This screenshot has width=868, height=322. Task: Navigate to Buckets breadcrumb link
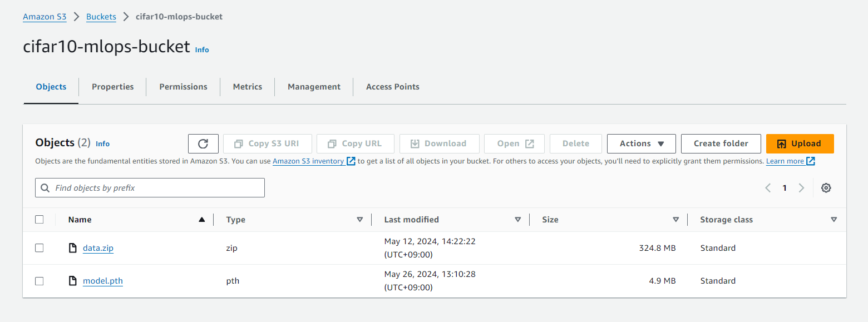(x=101, y=17)
